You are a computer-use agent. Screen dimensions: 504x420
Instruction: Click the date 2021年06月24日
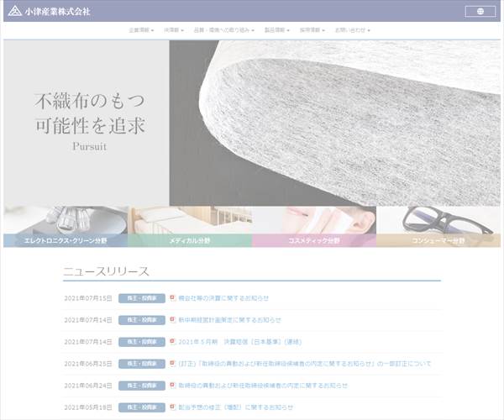[88, 386]
